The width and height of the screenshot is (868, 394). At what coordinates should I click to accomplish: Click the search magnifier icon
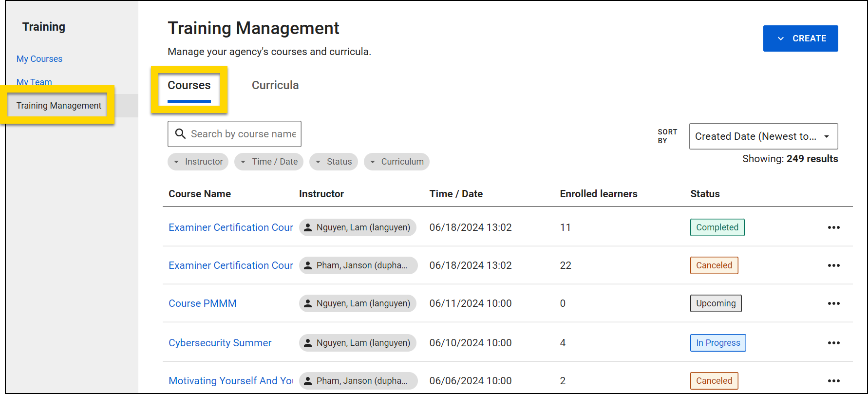[x=180, y=134]
